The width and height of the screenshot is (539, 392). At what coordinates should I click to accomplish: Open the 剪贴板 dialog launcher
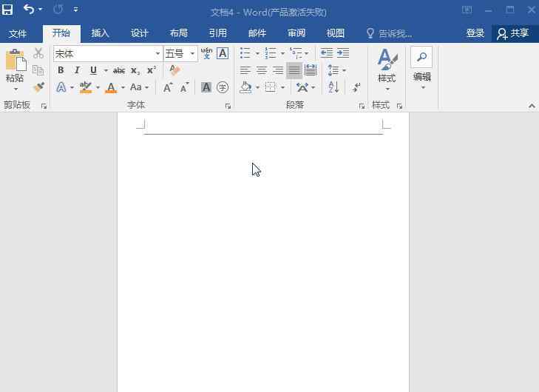[44, 106]
